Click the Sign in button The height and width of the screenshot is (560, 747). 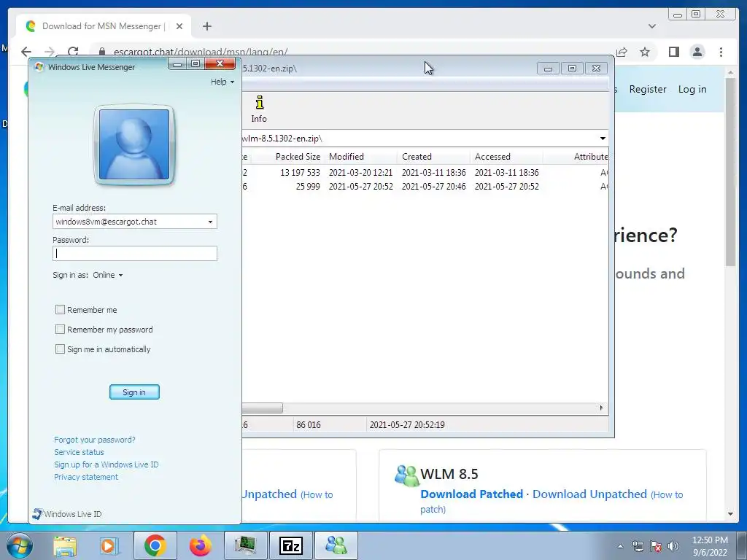pos(134,392)
